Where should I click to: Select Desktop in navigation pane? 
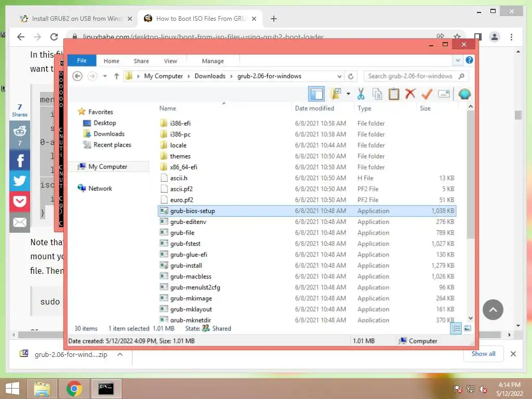[104, 123]
